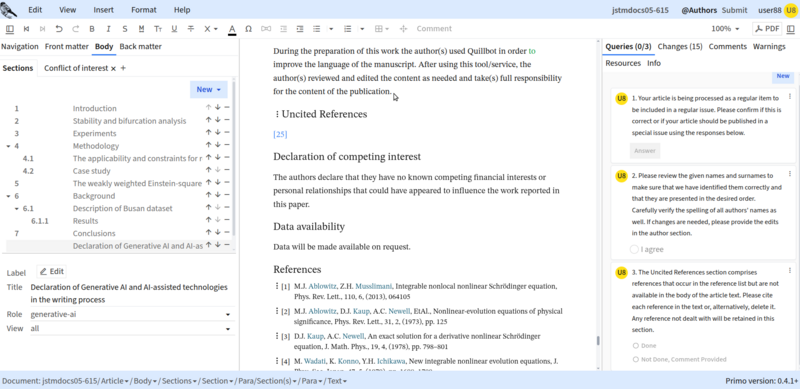Move Experiments section up
The height and width of the screenshot is (389, 800).
208,133
